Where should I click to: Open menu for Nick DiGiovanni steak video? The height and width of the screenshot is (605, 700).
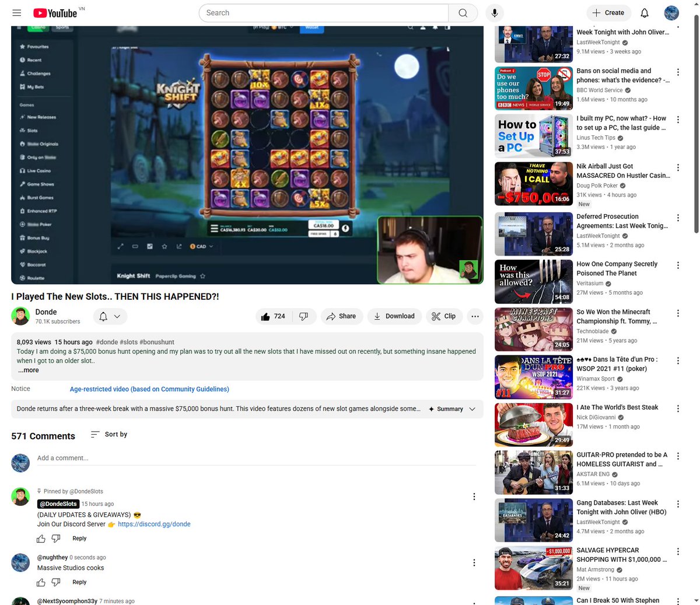(x=678, y=409)
